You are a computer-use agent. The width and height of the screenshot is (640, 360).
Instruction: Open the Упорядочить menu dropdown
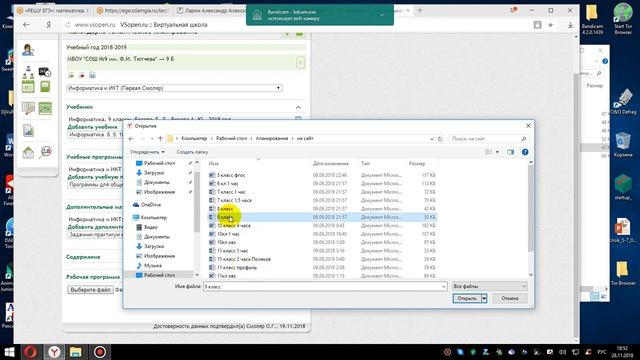[147, 152]
